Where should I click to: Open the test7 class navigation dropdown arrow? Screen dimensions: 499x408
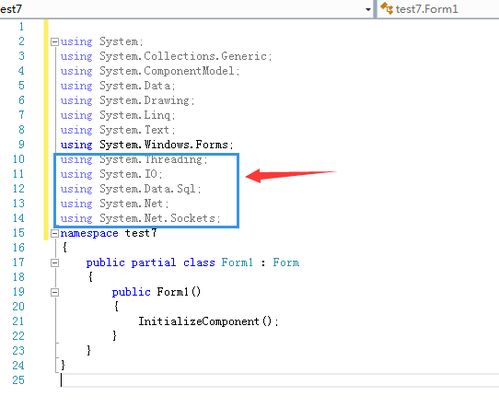coord(368,9)
